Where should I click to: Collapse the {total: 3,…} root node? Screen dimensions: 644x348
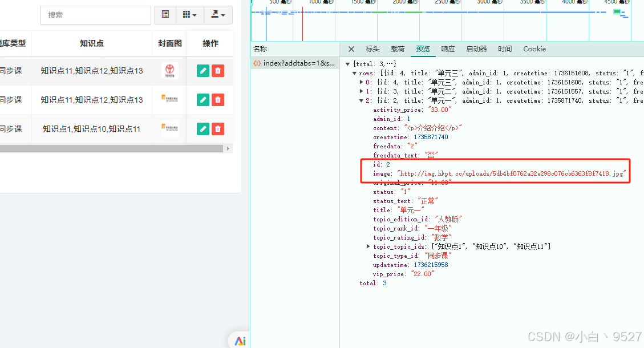tap(348, 64)
